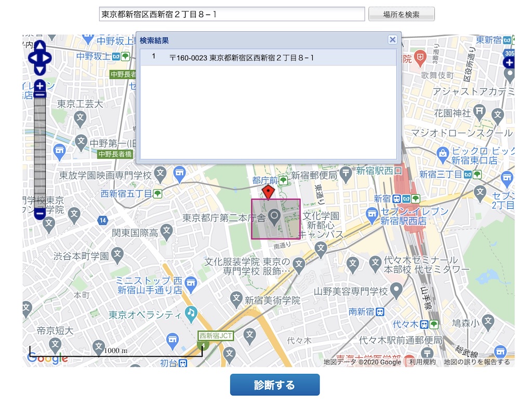Click the 診断する button
532x403 pixels.
[275, 385]
